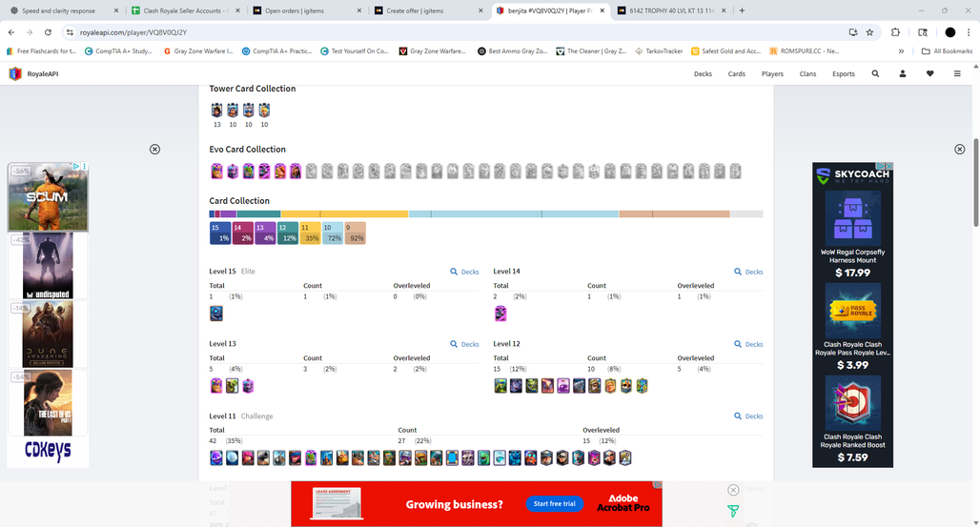This screenshot has width=980, height=527.
Task: Close the left side ad with X icon
Action: coord(155,150)
